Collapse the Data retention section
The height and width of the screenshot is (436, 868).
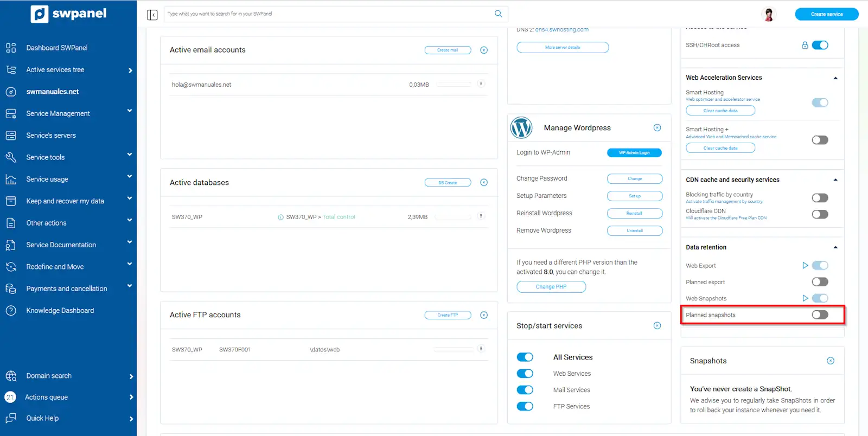click(835, 247)
